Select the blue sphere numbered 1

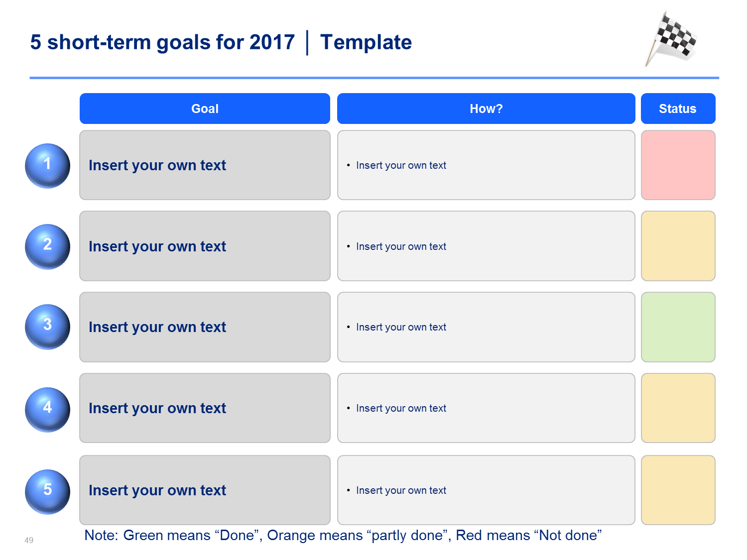47,166
